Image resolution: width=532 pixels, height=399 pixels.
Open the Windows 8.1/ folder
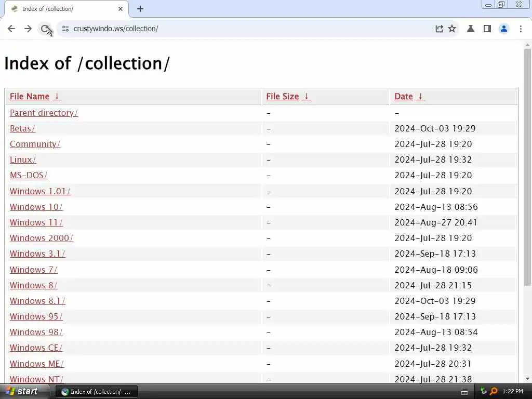[37, 301]
